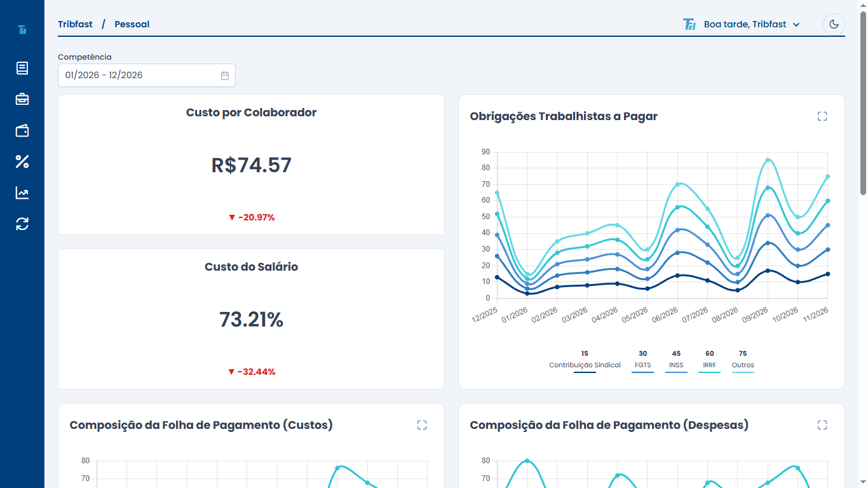
Task: Expand Composição da Folha (Custos) chart fullscreen
Action: pos(422,425)
